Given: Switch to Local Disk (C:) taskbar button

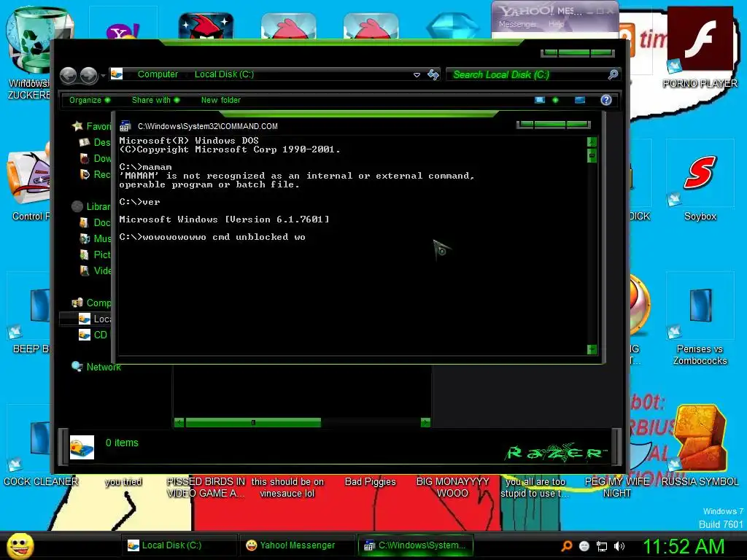Looking at the screenshot, I should pos(178,545).
